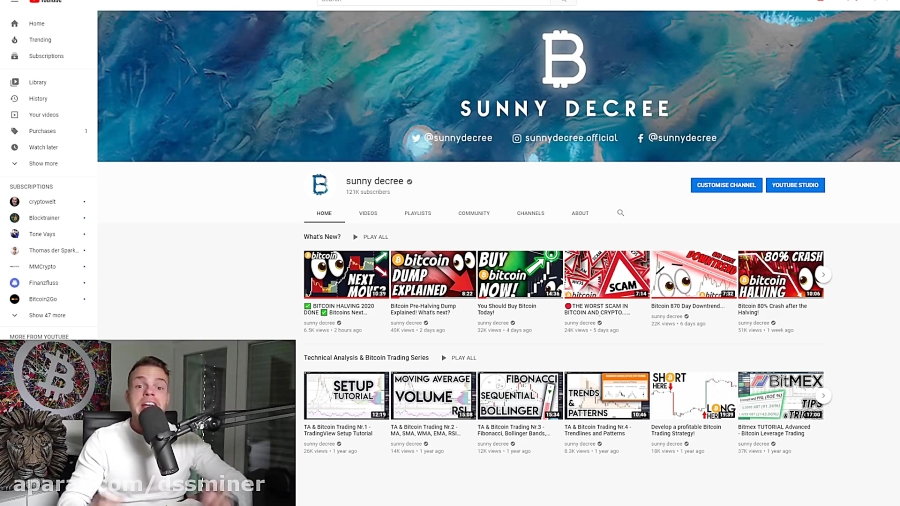The image size is (900, 506).
Task: Expand Show 47 more subscriptions
Action: [x=49, y=315]
